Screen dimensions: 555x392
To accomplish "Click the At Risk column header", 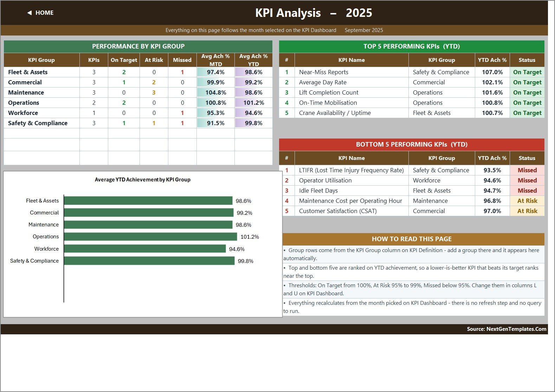I will [154, 60].
